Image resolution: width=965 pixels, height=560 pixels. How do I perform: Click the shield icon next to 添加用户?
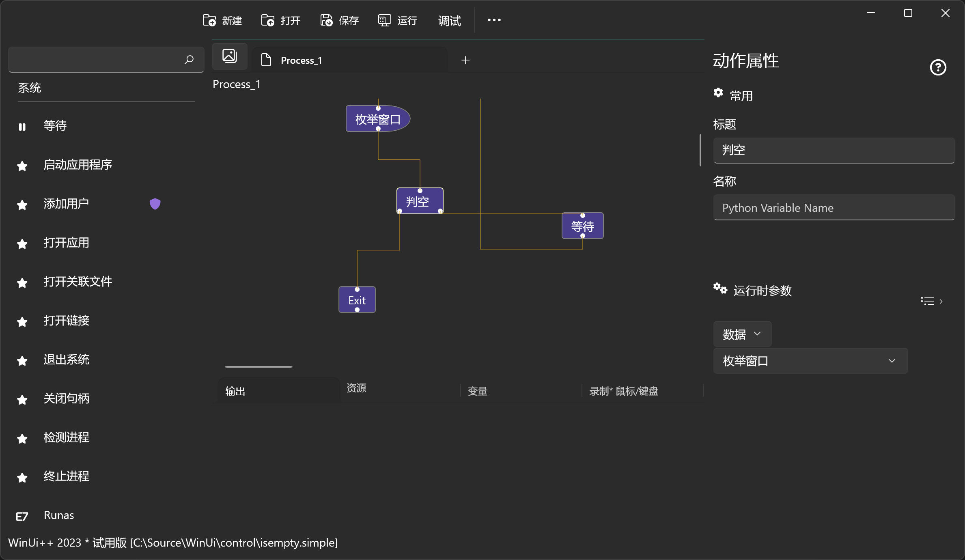pyautogui.click(x=155, y=203)
